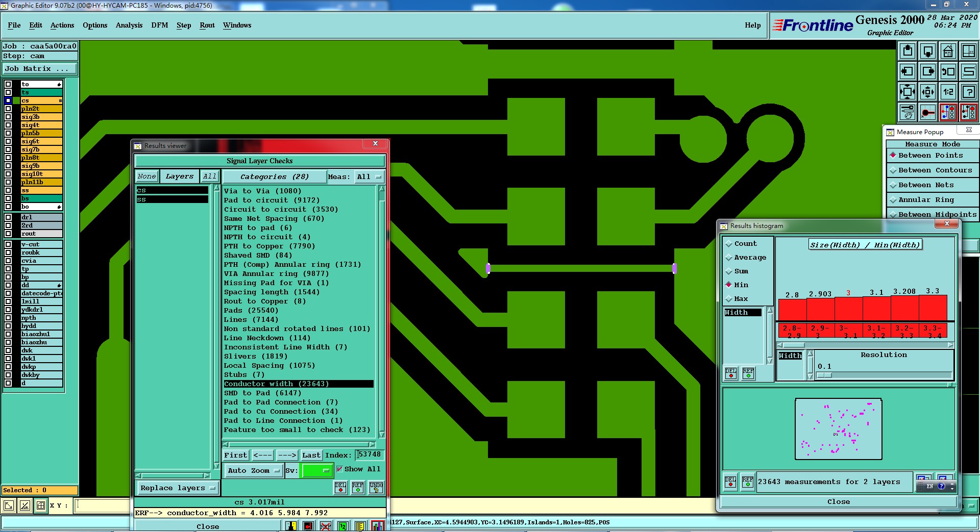
Task: Click the green 12 numbering icon
Action: [343, 526]
